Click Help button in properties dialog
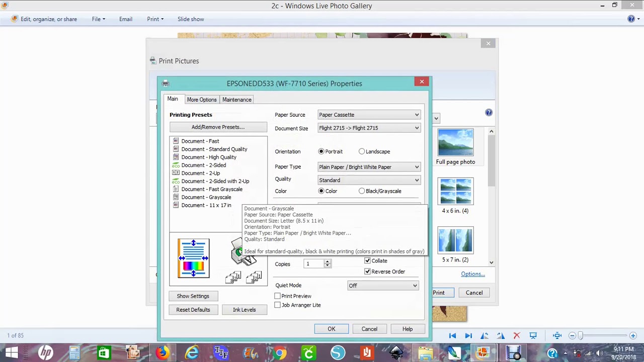This screenshot has width=644, height=362. 408,329
